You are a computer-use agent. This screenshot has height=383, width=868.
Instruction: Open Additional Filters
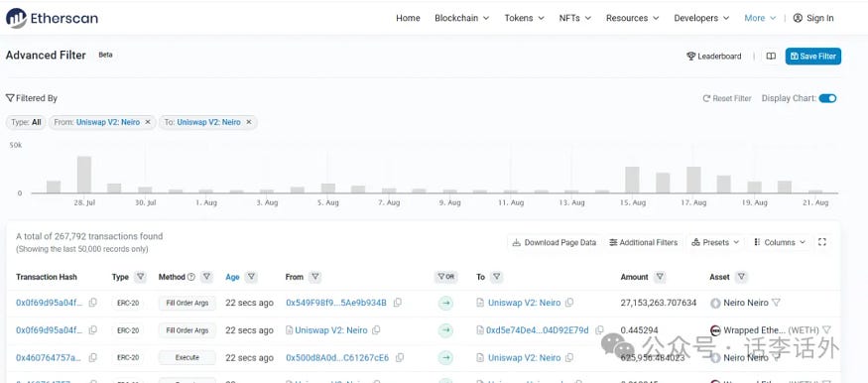tap(643, 242)
